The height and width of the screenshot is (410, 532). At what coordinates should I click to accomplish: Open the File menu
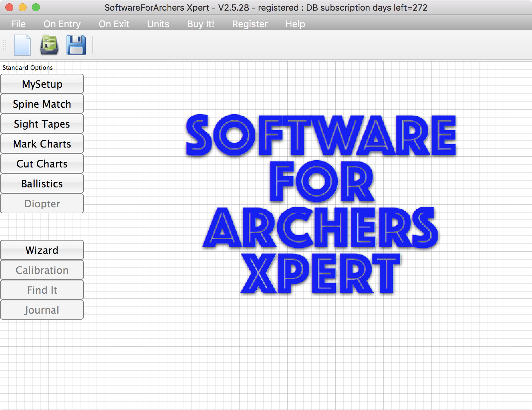coord(18,24)
